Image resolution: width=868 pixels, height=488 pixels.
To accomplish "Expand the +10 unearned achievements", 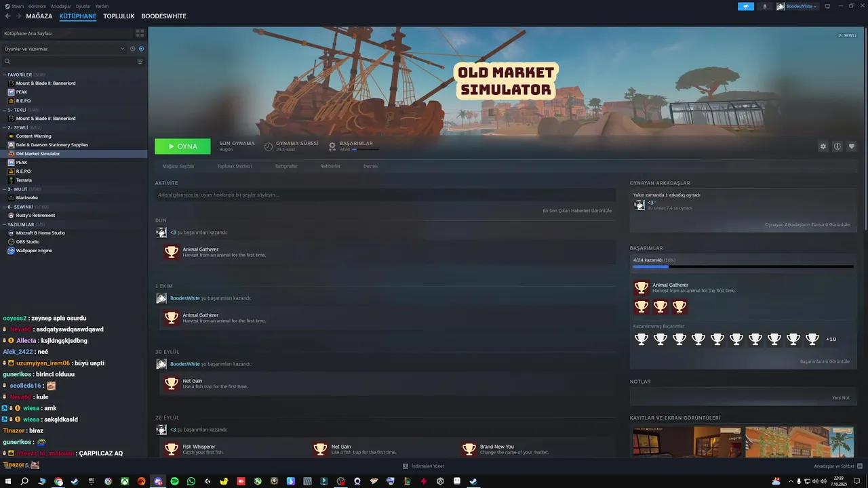I will point(831,339).
